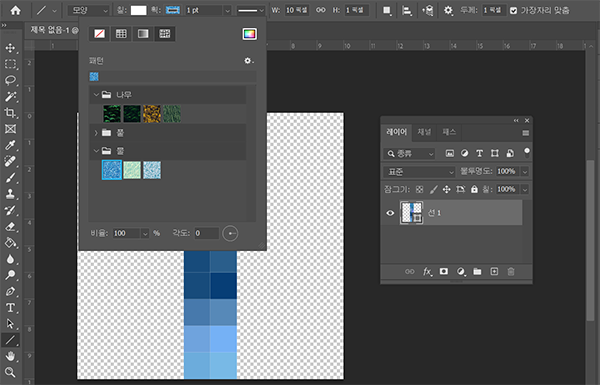Open the 불투명도 opacity dropdown
600x385 pixels.
tap(525, 171)
